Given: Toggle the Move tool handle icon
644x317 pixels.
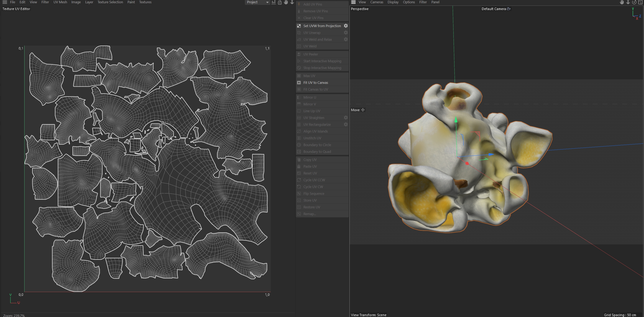Looking at the screenshot, I should (x=363, y=110).
